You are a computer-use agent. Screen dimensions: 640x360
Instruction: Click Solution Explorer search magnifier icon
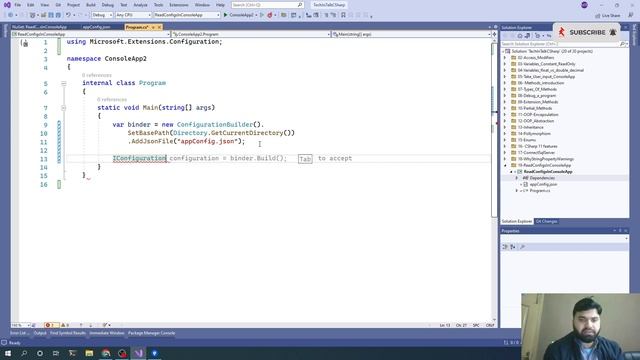[622, 44]
